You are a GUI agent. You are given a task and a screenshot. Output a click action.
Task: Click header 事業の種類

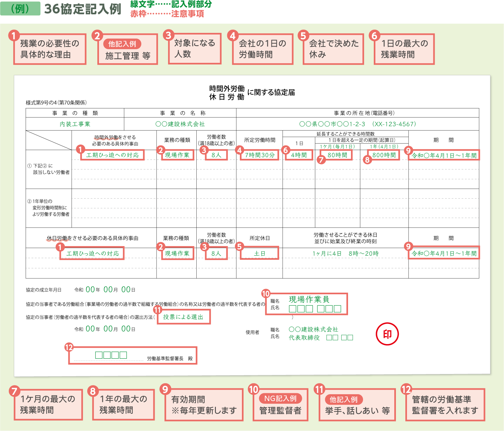click(x=75, y=113)
